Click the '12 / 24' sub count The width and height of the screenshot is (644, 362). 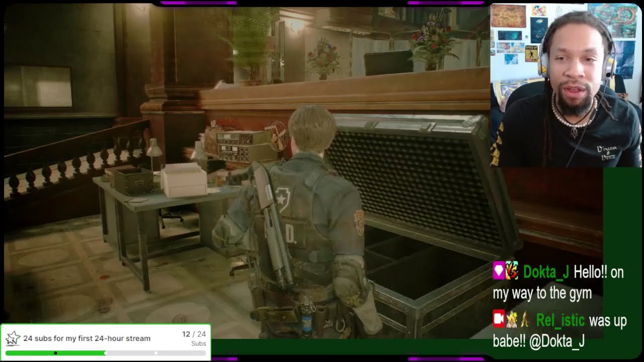click(194, 334)
